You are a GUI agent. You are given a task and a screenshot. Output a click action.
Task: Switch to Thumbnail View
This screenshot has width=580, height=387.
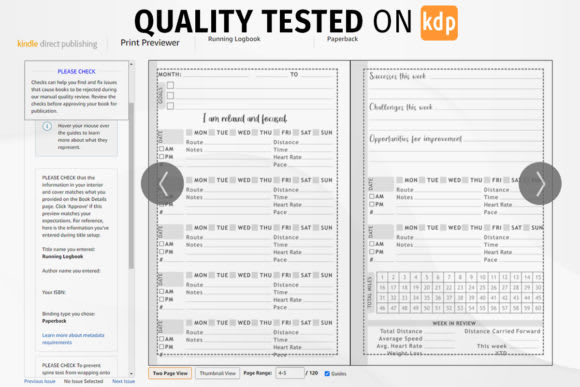[x=218, y=373]
